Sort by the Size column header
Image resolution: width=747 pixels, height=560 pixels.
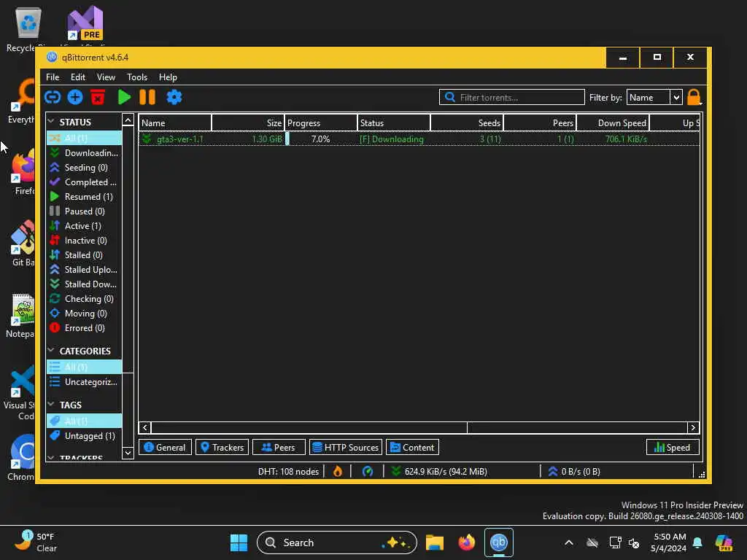(x=248, y=122)
